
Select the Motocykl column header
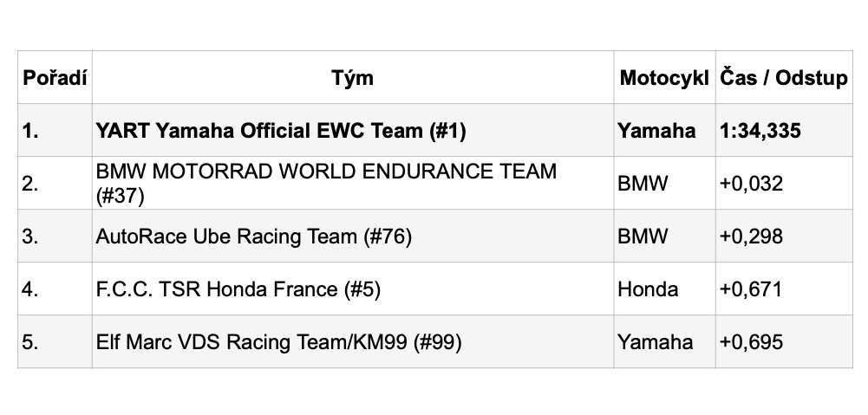pos(664,77)
